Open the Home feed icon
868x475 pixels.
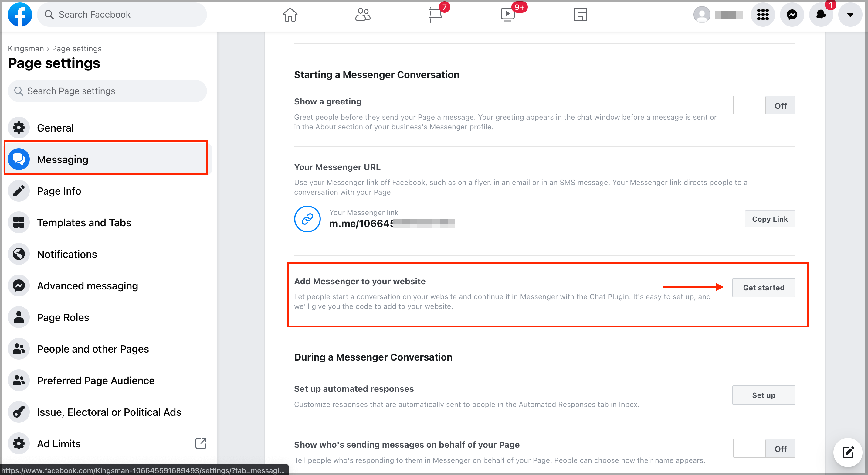click(290, 15)
